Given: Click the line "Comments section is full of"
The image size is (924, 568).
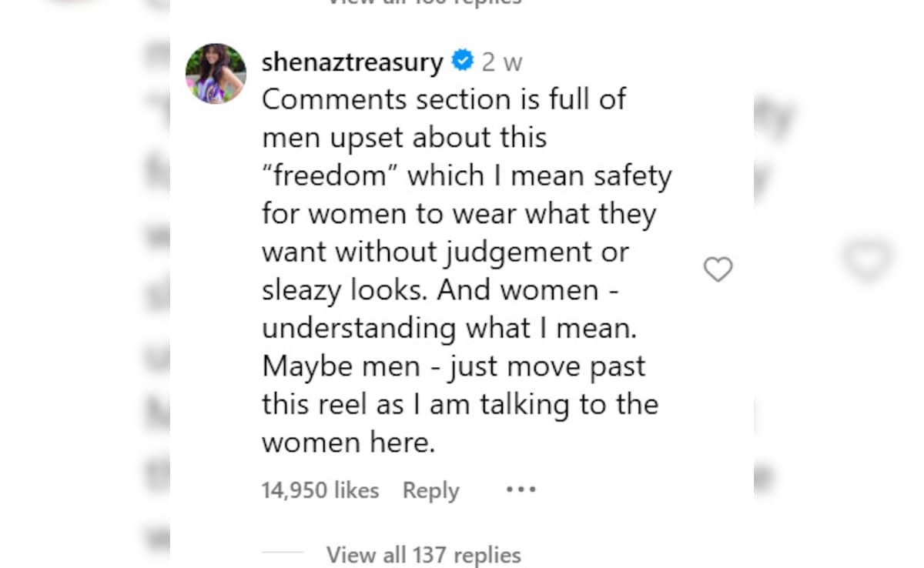Looking at the screenshot, I should tap(444, 99).
